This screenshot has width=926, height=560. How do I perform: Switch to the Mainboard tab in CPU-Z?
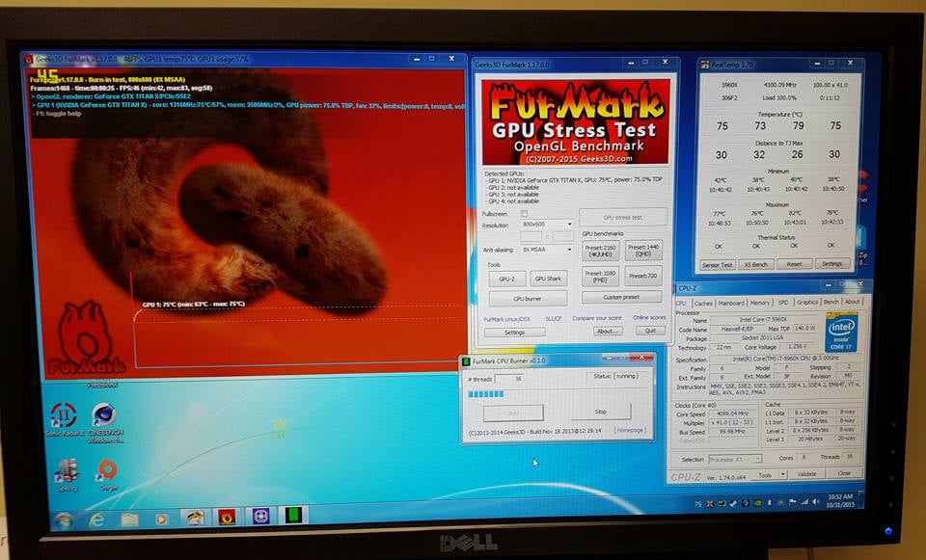[x=731, y=303]
